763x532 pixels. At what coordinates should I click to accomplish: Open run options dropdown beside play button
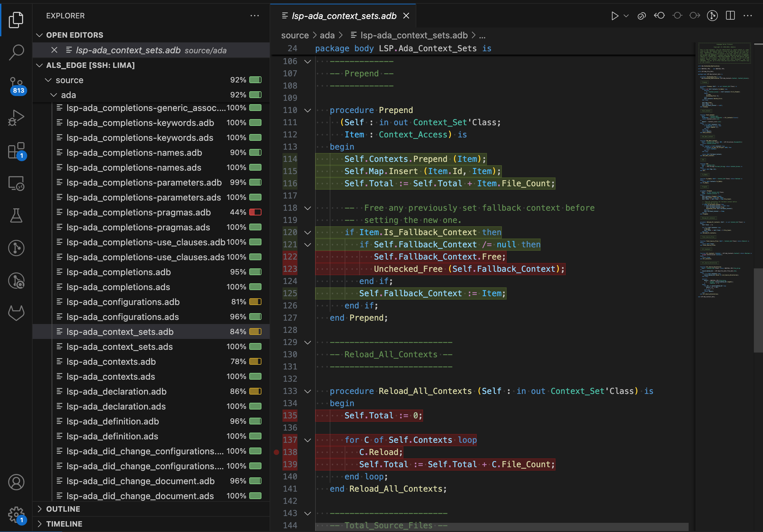[x=626, y=16]
